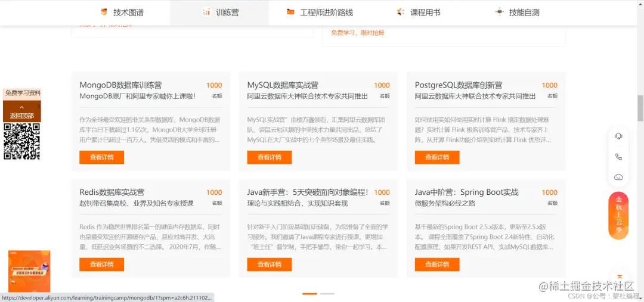Image resolution: width=644 pixels, height=302 pixels.
Task: Open the PostgreSQL数据库创新营 title
Action: pyautogui.click(x=459, y=85)
